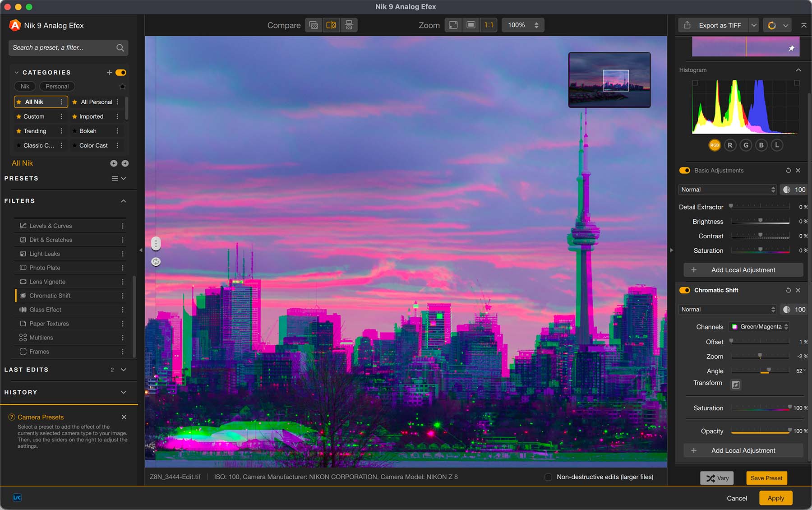Click the split-view compare icon

[331, 25]
